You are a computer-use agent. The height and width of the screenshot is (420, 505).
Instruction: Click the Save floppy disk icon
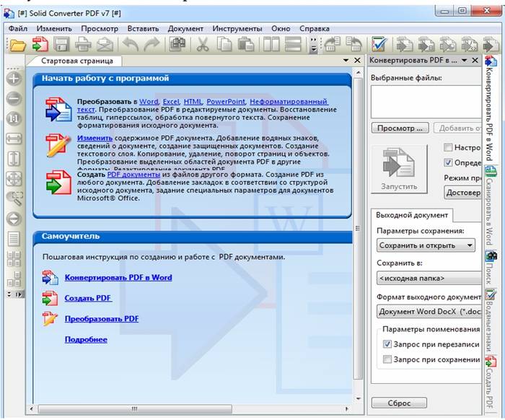(x=61, y=44)
